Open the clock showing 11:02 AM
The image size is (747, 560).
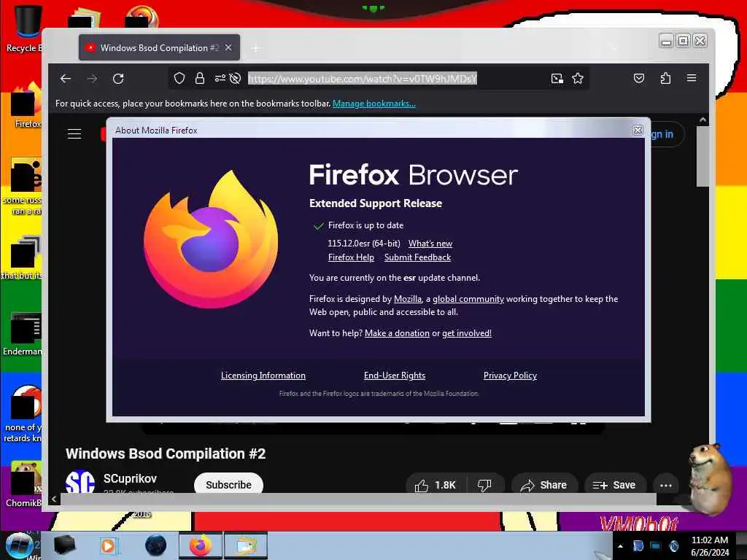[x=709, y=545]
